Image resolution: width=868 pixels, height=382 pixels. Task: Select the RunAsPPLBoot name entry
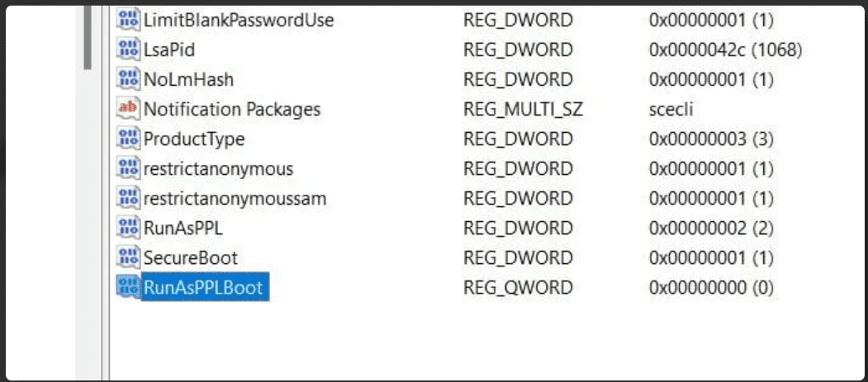pos(206,287)
